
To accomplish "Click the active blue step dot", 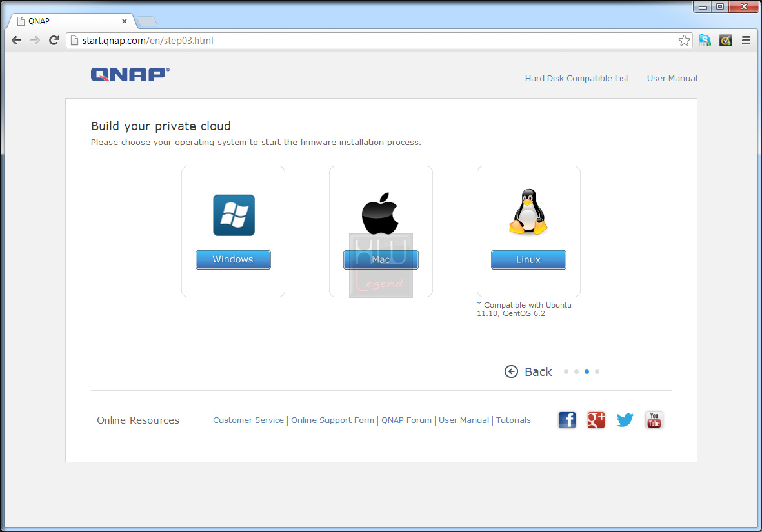I will pos(587,371).
